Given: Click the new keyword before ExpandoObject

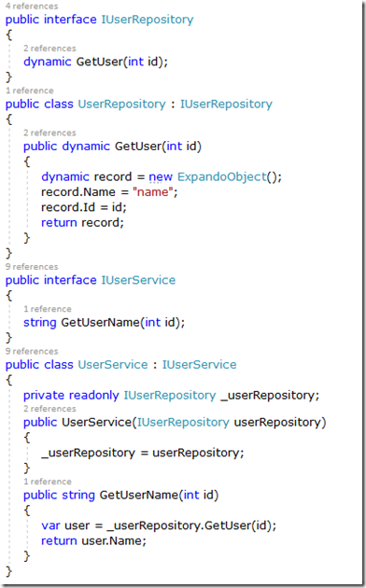Looking at the screenshot, I should coord(161,177).
